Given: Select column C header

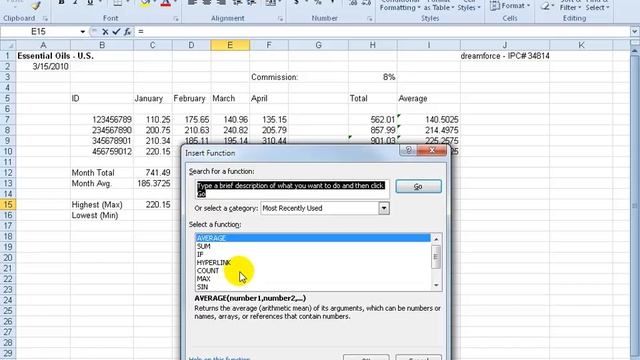Looking at the screenshot, I should 153,45.
